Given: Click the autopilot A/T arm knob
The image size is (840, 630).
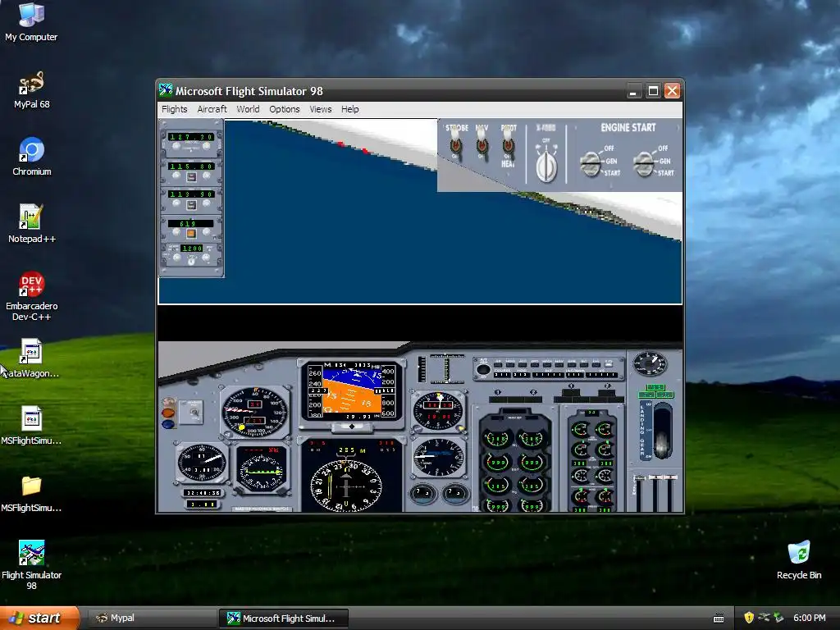Looking at the screenshot, I should tap(483, 369).
